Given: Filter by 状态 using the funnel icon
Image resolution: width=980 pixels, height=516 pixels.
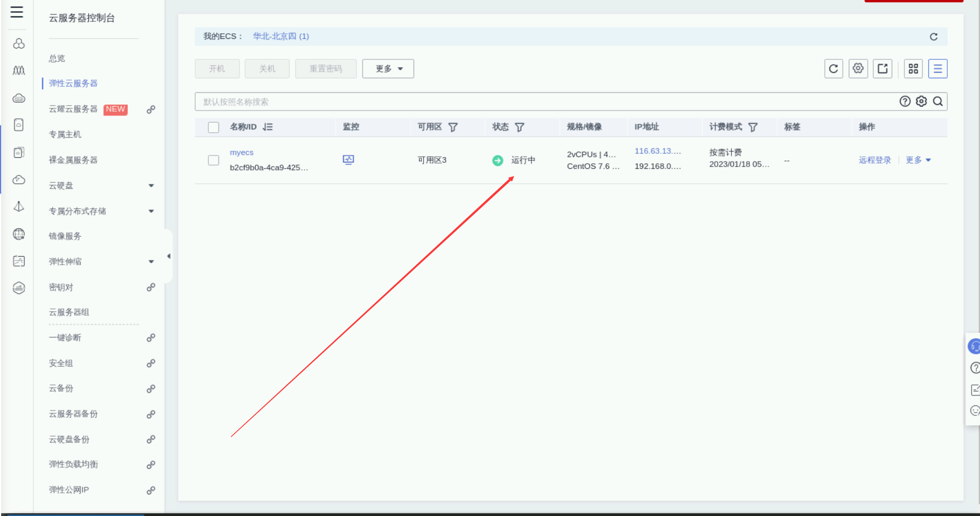Looking at the screenshot, I should [520, 127].
